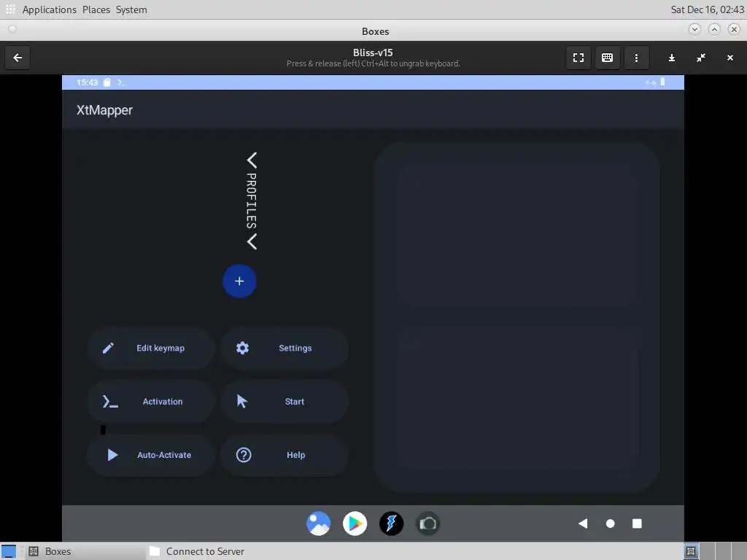Click the vertical PROFILES label
The width and height of the screenshot is (747, 560).
point(251,201)
